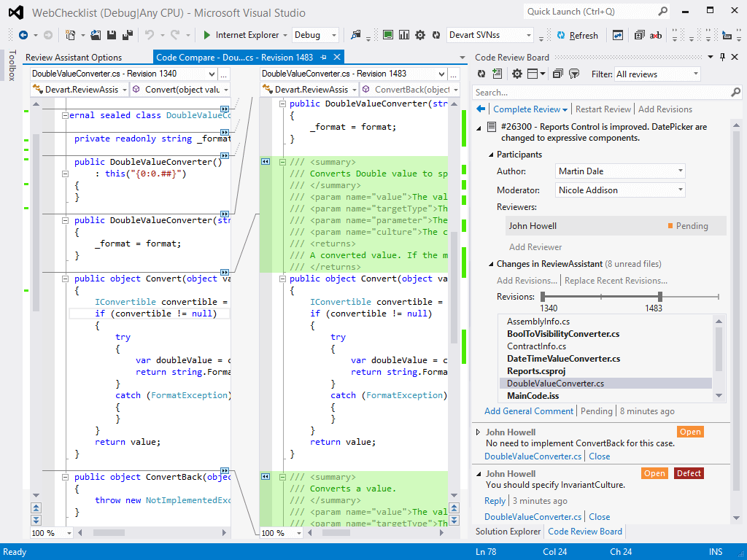
Task: Click the magnifier icon in the review Search box
Action: [x=735, y=92]
